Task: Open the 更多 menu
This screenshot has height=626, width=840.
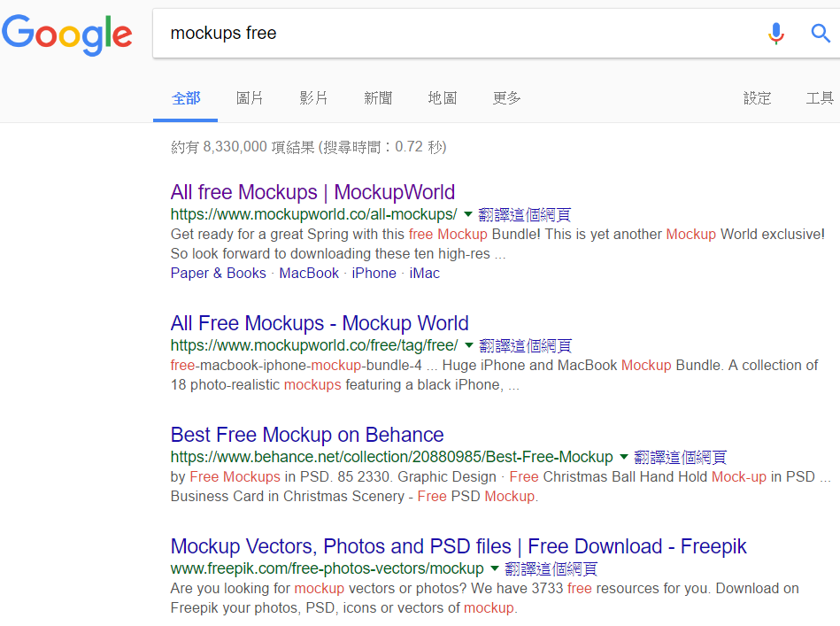Action: (507, 98)
